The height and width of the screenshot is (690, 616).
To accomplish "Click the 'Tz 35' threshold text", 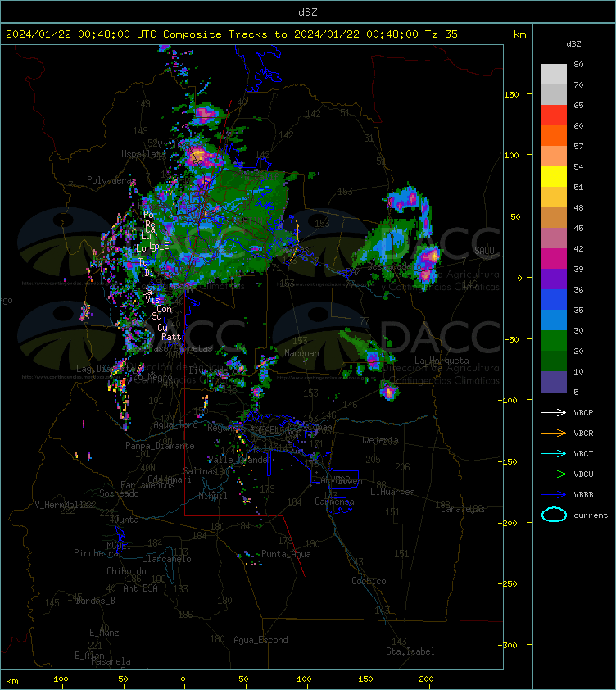I will 441,34.
